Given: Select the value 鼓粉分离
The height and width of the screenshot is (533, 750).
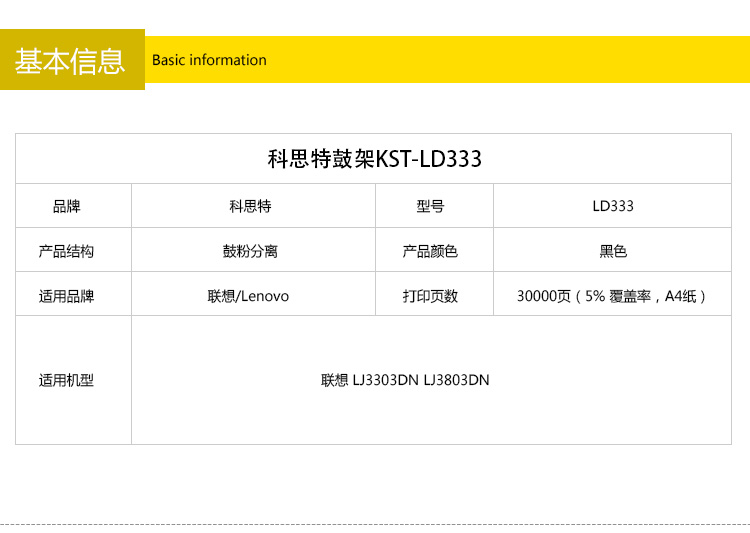Looking at the screenshot, I should point(250,251).
